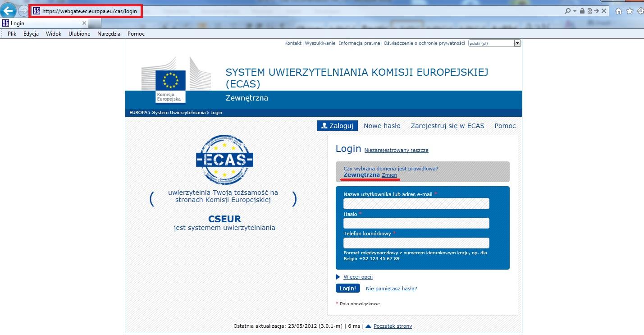Select the Pomoc tab on page

[x=505, y=126]
